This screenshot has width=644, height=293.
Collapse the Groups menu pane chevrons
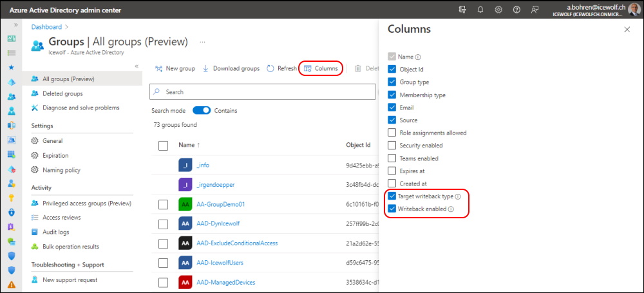coord(137,66)
